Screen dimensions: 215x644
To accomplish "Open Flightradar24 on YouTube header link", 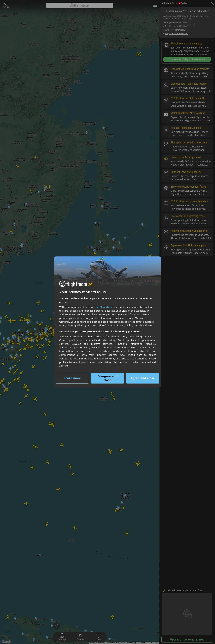I will point(174,3).
